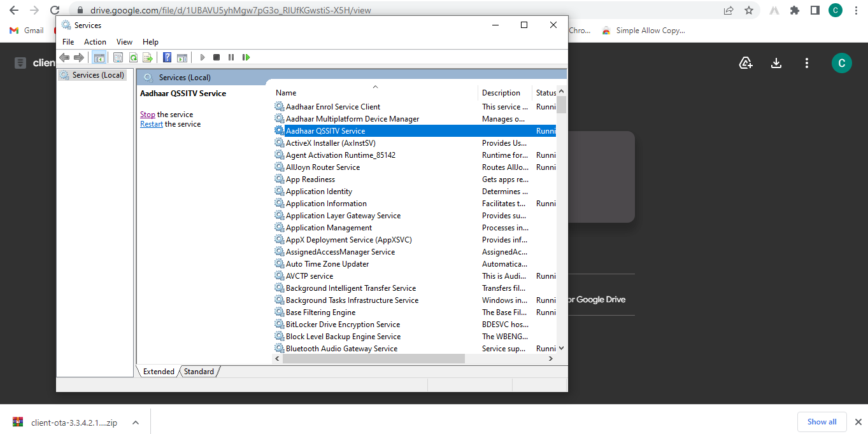The width and height of the screenshot is (868, 434).
Task: Click the Chrome share page icon
Action: point(729,10)
